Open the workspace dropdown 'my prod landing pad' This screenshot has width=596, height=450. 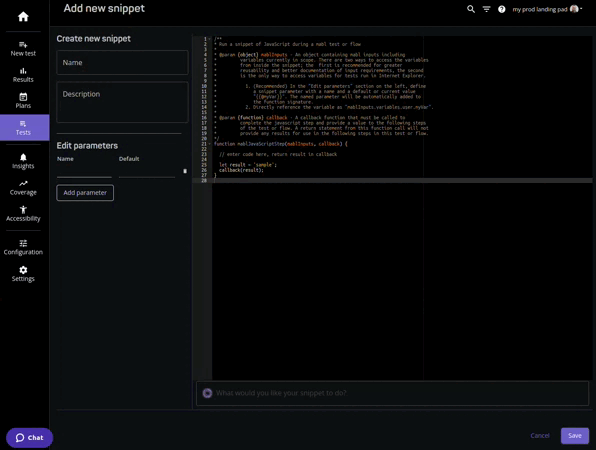[547, 9]
